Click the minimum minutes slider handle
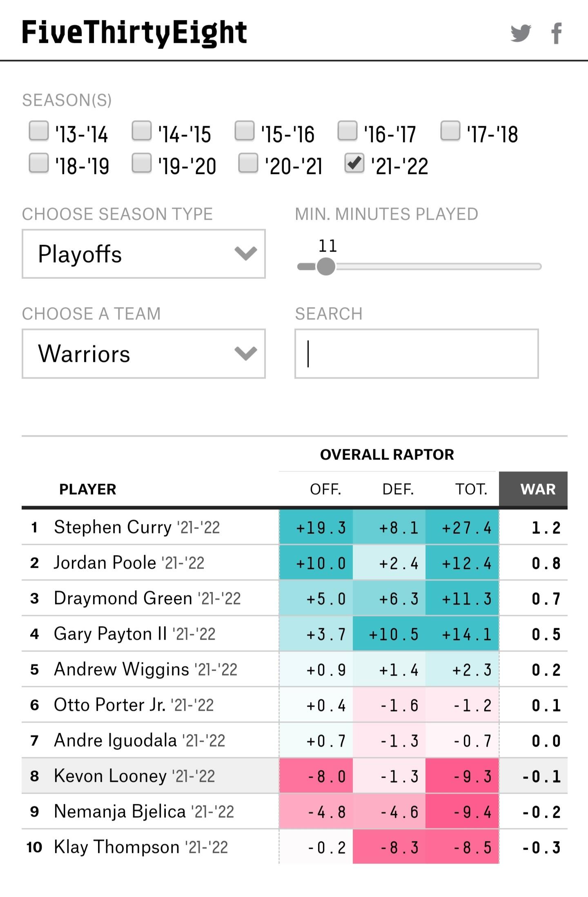 coord(326,267)
